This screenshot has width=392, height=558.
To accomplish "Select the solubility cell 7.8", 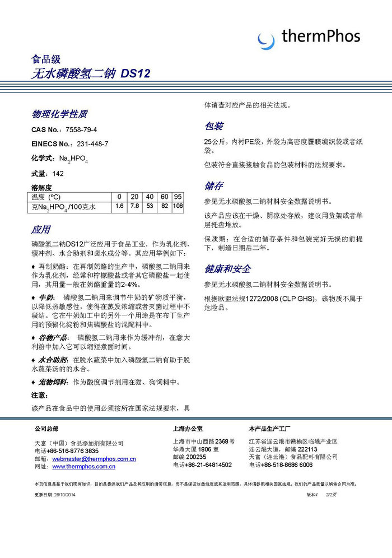I will tap(134, 206).
